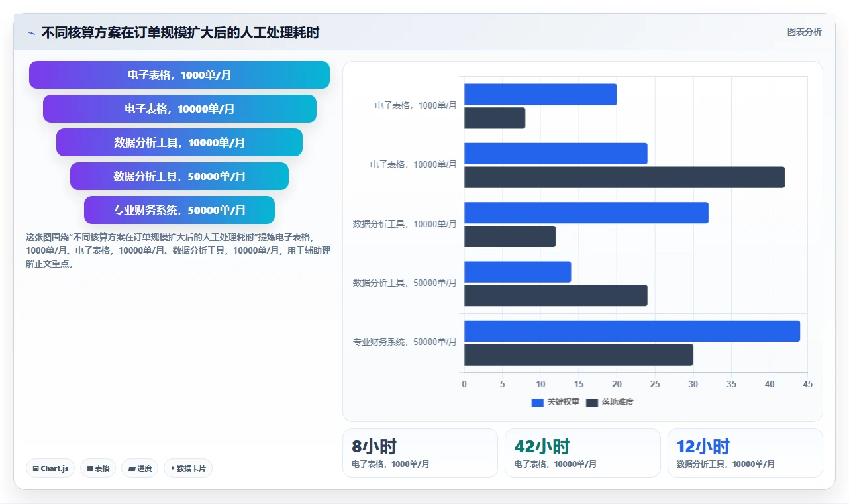The image size is (849, 504).
Task: Click blue bar for 电子表格，10000单/月
Action: (x=556, y=154)
